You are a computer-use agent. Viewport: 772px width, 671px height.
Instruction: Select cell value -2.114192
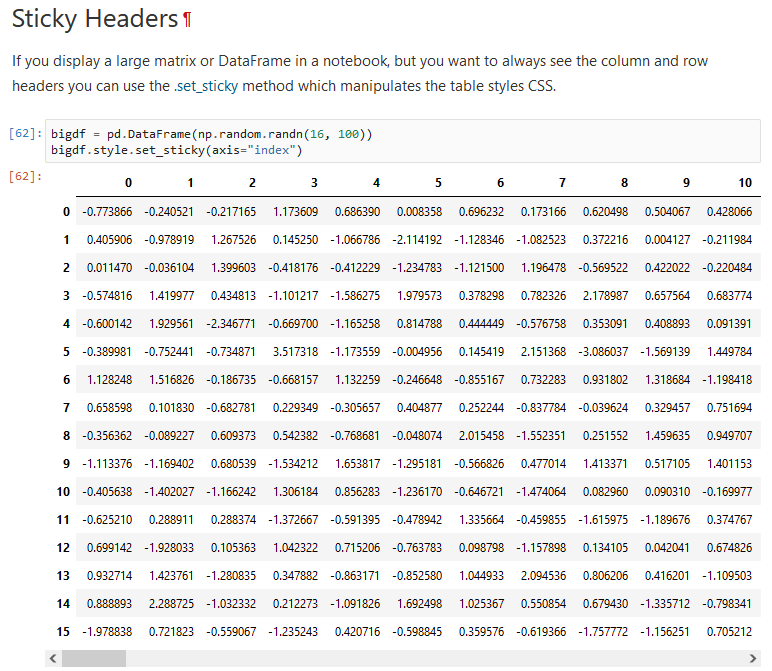pyautogui.click(x=417, y=240)
